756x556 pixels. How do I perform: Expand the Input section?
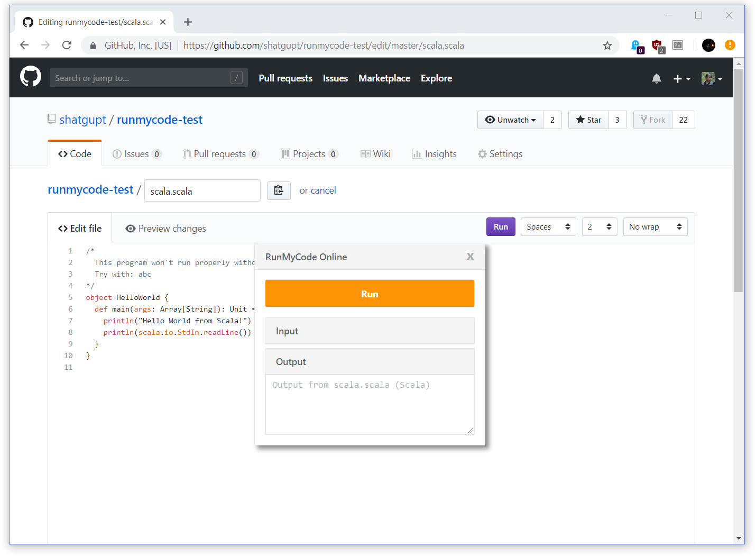pos(370,331)
